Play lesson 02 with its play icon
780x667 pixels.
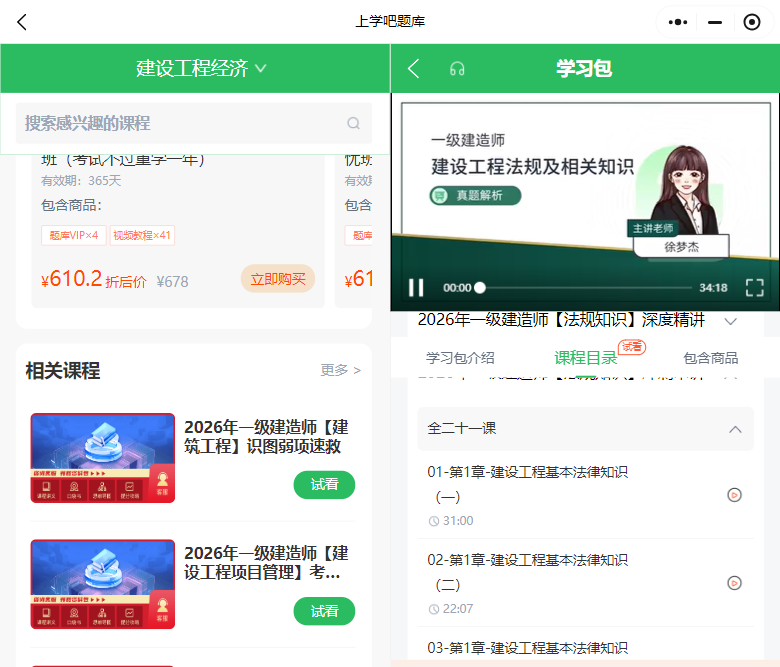734,583
